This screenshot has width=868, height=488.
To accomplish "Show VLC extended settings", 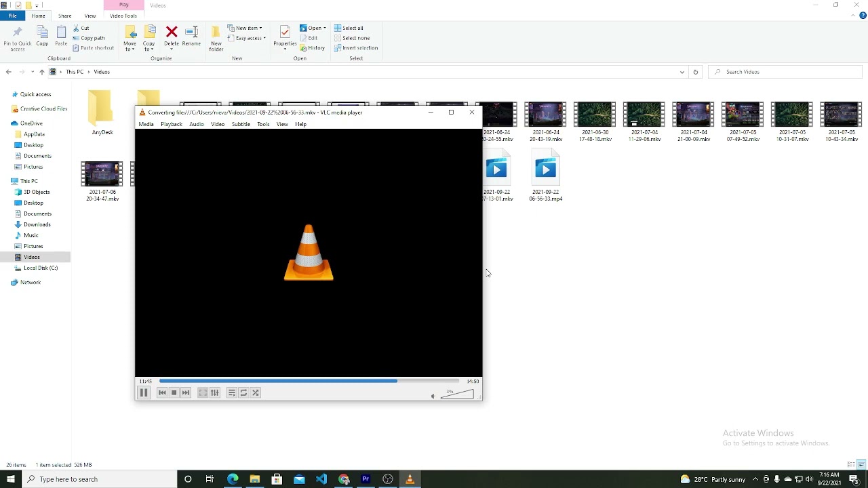I will [x=215, y=393].
